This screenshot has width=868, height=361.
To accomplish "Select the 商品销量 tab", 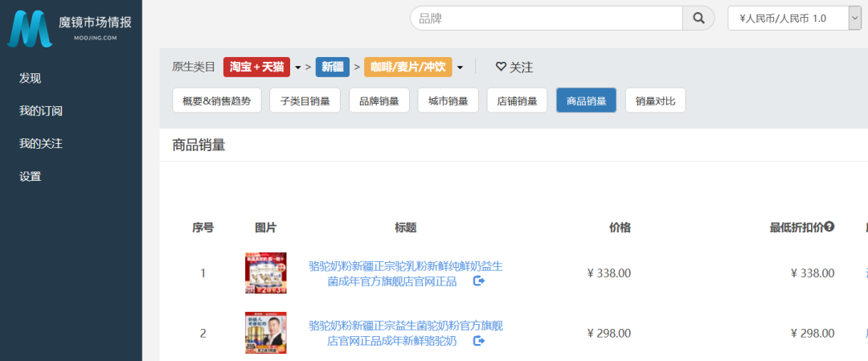I will (x=586, y=101).
